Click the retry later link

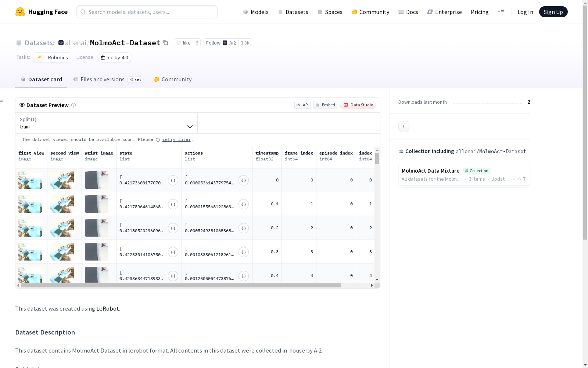coord(176,139)
